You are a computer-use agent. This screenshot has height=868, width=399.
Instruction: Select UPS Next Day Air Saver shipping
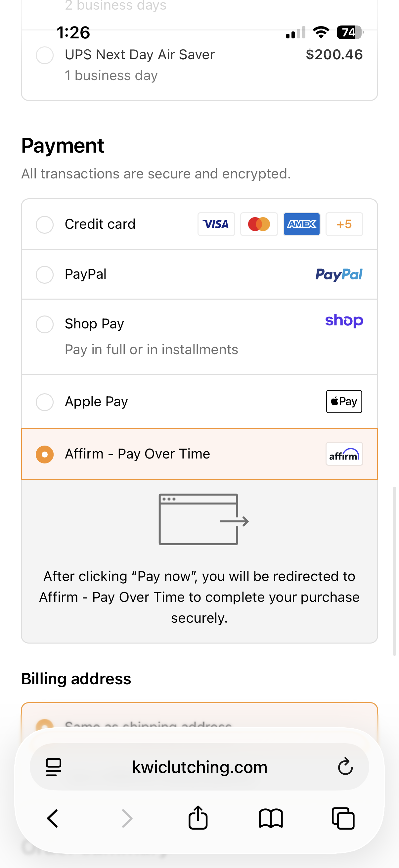click(x=45, y=55)
